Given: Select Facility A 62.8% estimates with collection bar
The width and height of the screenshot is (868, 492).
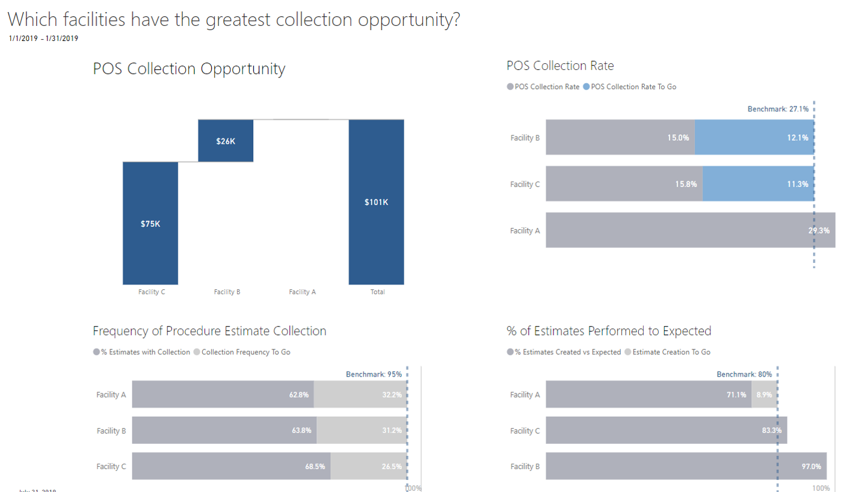Looking at the screenshot, I should [223, 395].
